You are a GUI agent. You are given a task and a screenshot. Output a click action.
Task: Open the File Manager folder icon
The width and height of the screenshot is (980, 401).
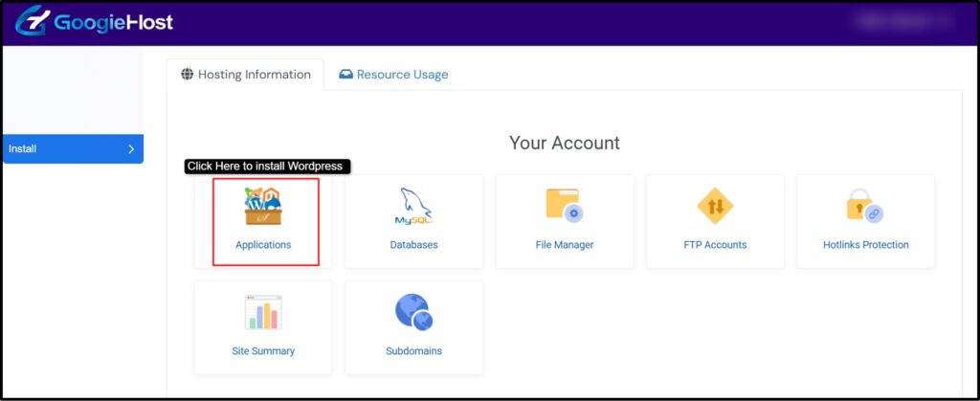point(564,205)
